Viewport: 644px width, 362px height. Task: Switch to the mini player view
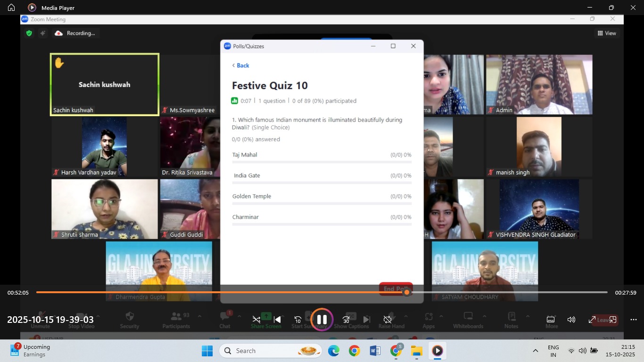point(613,320)
